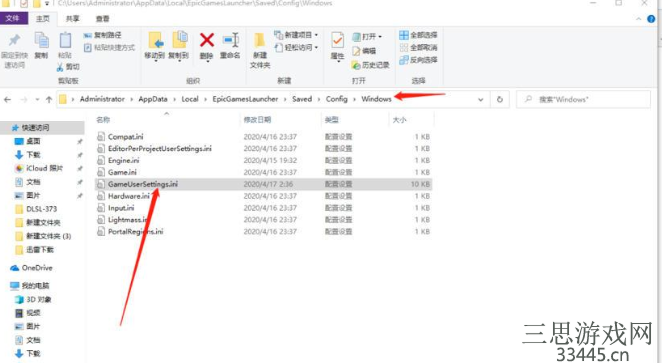Click Invert selection in ribbon
This screenshot has height=363, width=664.
pyautogui.click(x=418, y=60)
